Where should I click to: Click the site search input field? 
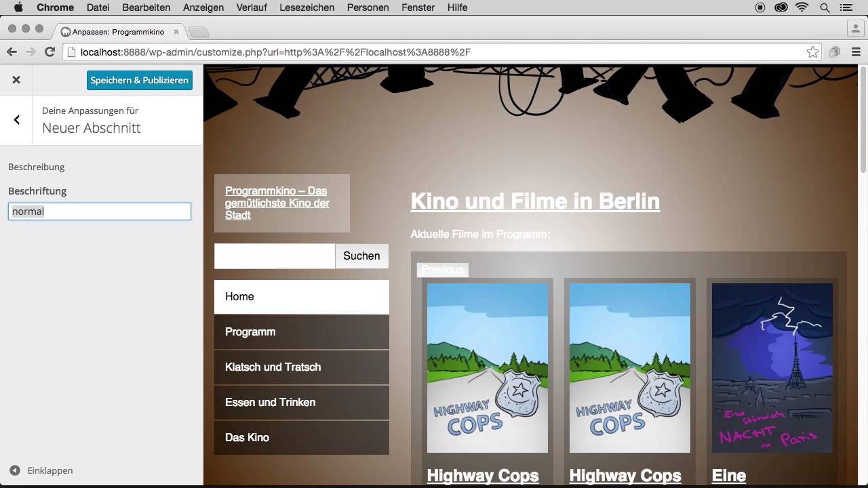pos(275,256)
